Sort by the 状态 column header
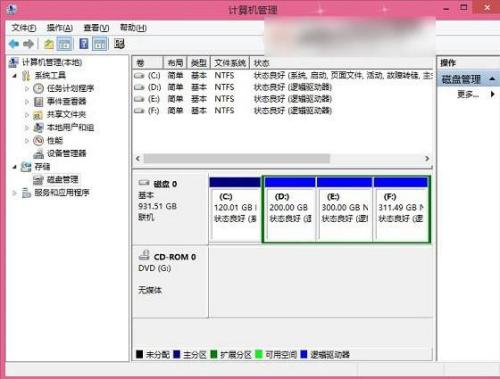The height and width of the screenshot is (379, 500). coord(341,63)
